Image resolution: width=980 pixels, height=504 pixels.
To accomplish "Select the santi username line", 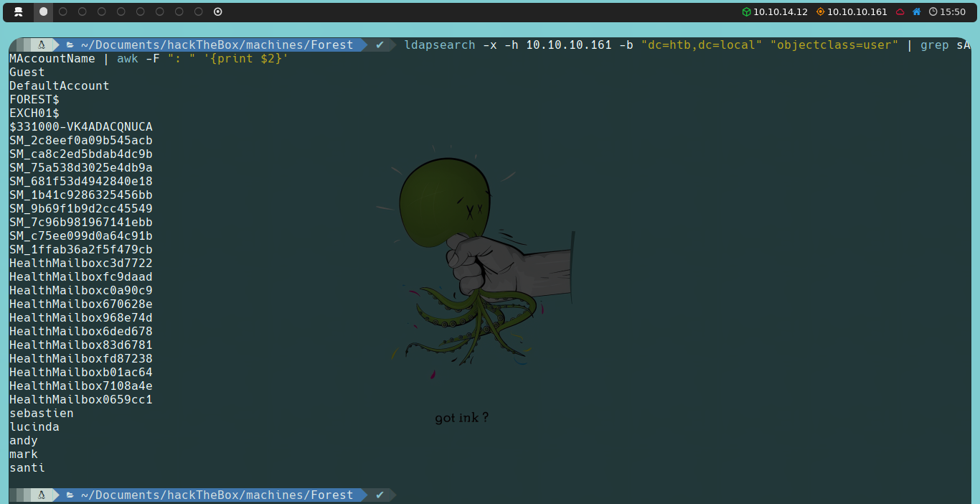I will point(27,467).
